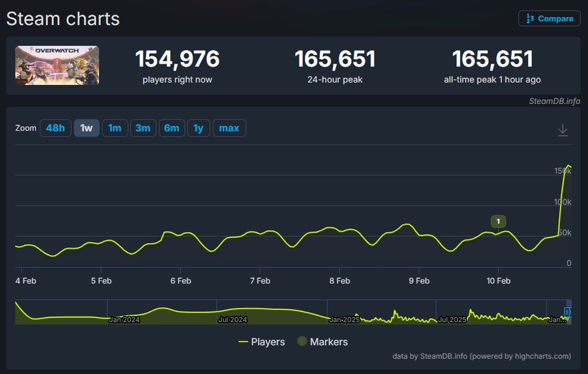
Task: Click the green marker labeled 1
Action: click(498, 221)
